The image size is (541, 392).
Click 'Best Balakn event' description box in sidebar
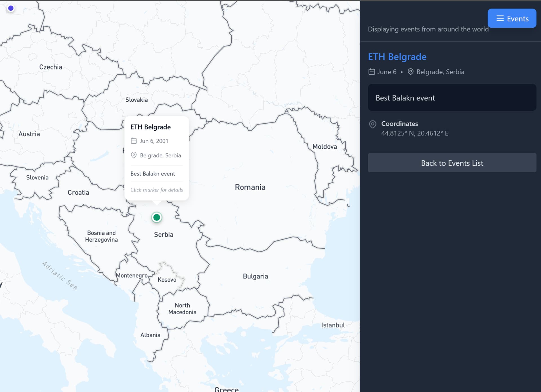[452, 97]
